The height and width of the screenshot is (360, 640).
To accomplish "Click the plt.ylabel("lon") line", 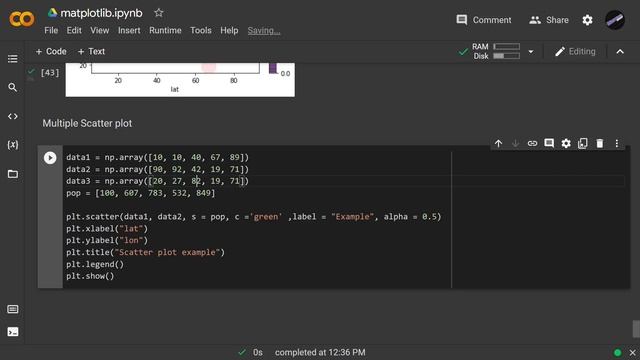I will 107,240.
